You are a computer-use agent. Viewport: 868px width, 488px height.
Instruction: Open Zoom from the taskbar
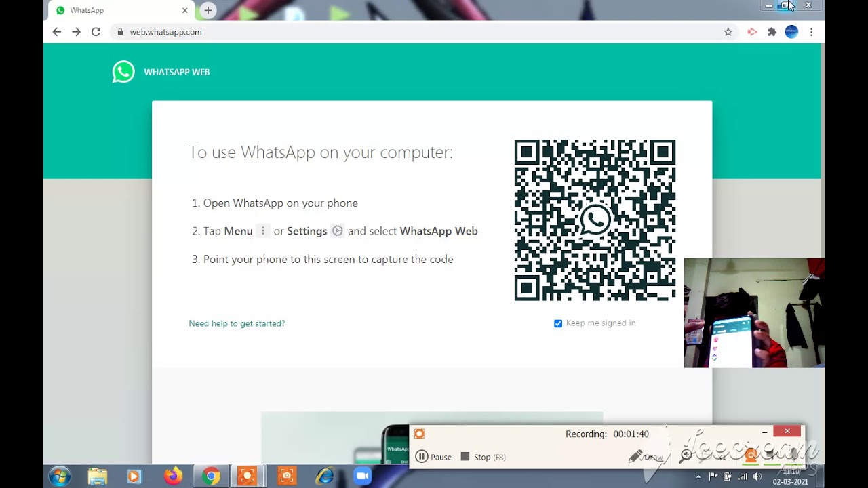tap(363, 476)
